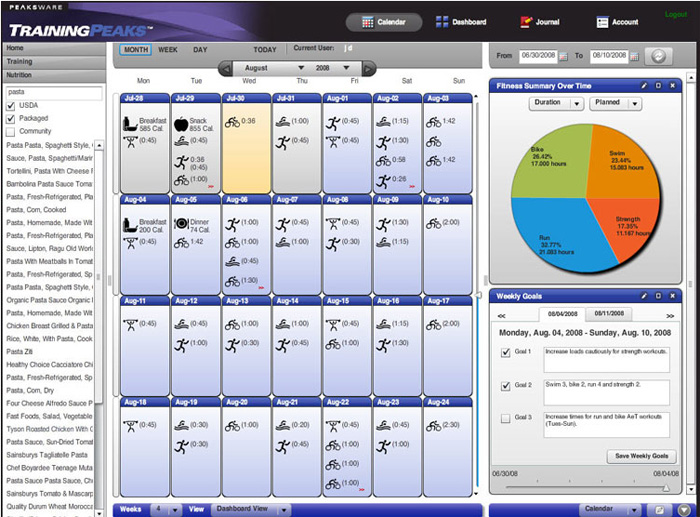Open the Dashboard view icon
Image resolution: width=700 pixels, height=517 pixels.
(442, 22)
